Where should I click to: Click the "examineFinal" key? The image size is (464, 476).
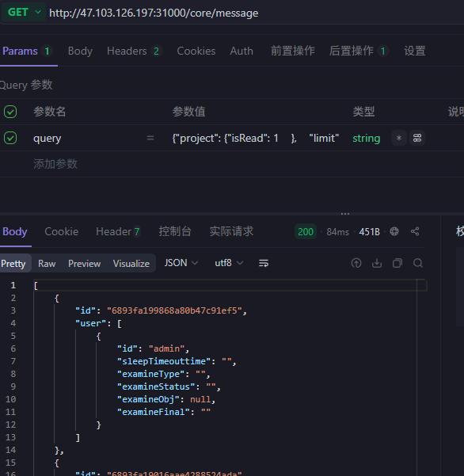pyautogui.click(x=154, y=412)
